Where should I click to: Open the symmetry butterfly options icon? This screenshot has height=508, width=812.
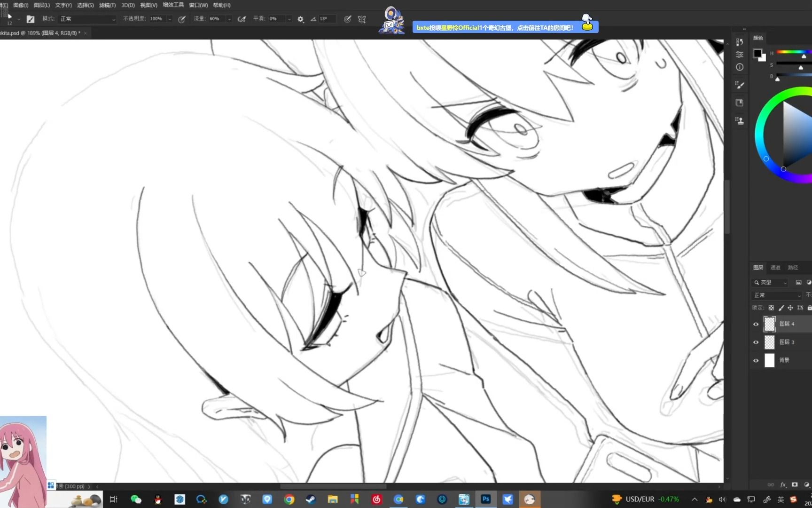click(362, 19)
